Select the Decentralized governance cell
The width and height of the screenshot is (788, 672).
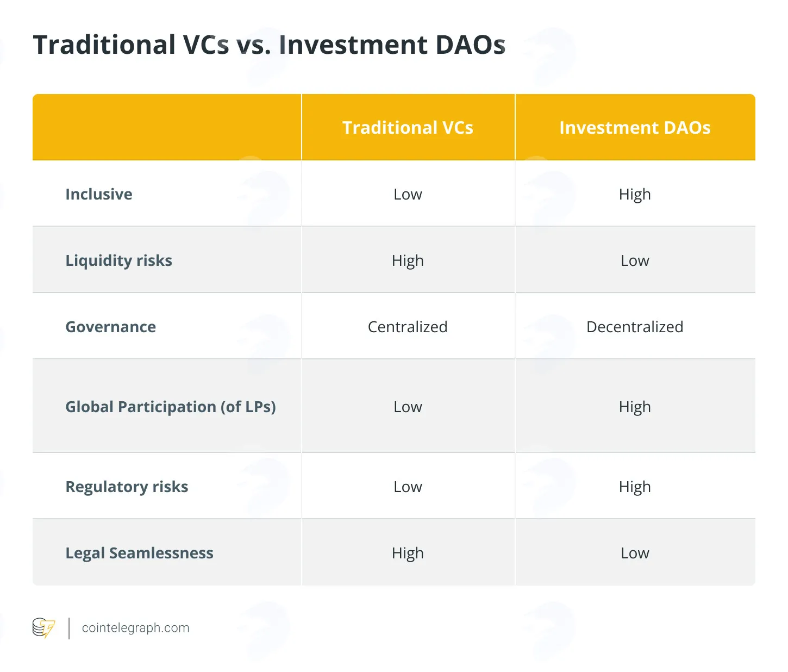point(635,327)
